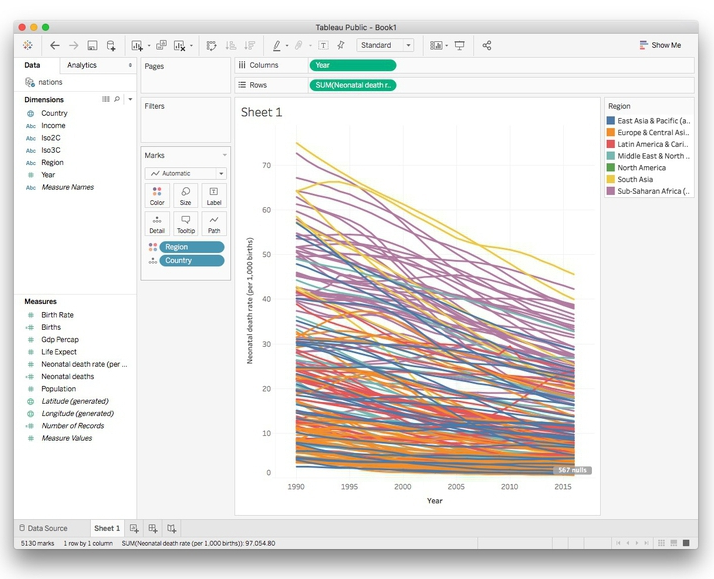This screenshot has width=714, height=579.
Task: Click the Redo forward arrow
Action: click(73, 45)
